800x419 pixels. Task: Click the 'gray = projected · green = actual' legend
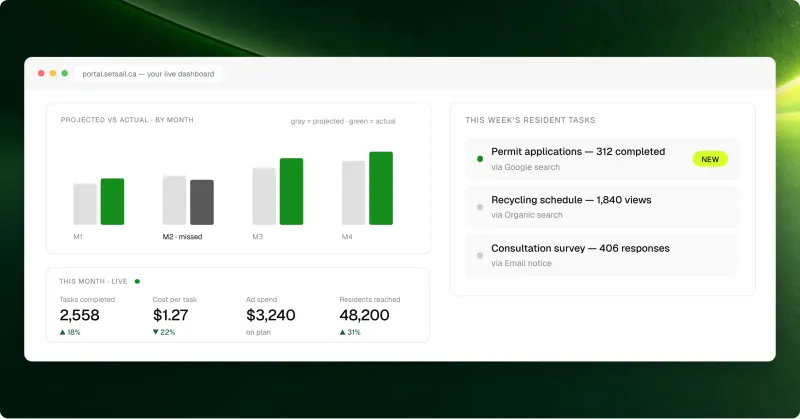pos(343,121)
